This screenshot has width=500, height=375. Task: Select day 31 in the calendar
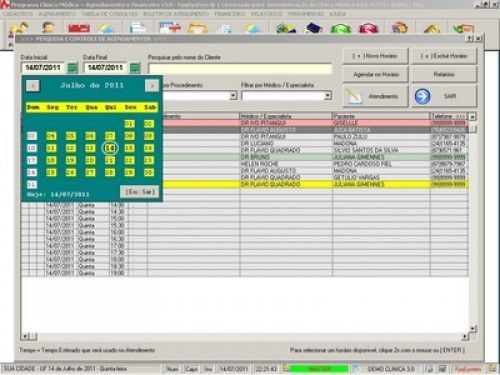31,184
